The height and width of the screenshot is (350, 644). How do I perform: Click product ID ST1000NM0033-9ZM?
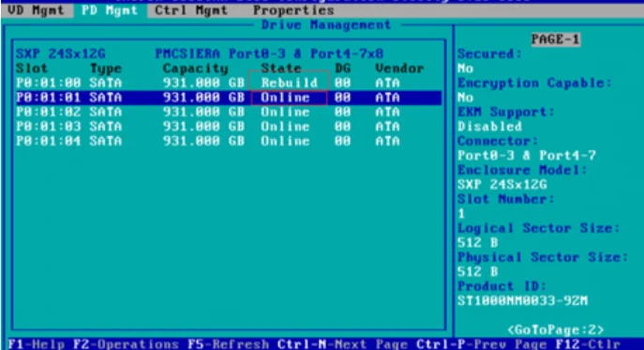[x=522, y=300]
